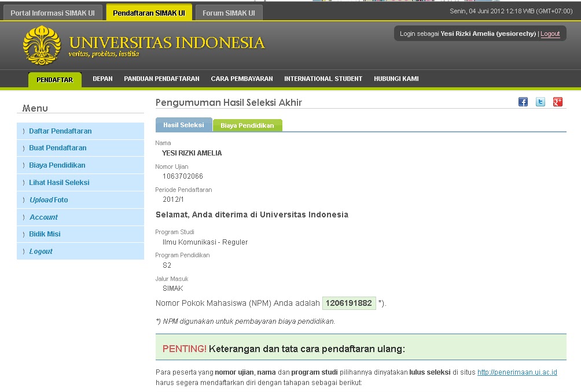Screen dimensions: 581x392
Task: Open Biaya Pendidikan in the sidebar menu
Action: point(80,165)
